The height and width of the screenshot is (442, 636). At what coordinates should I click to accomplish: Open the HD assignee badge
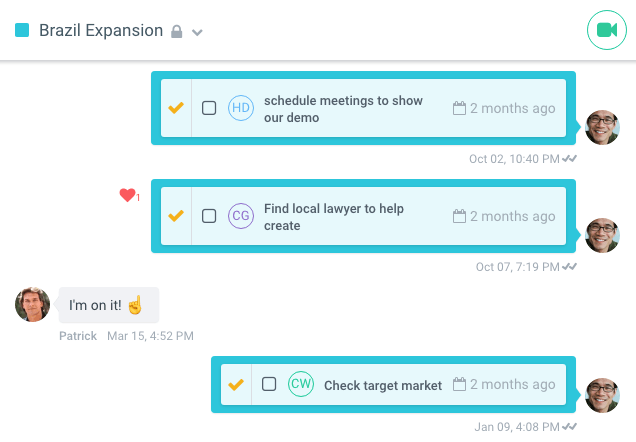[241, 108]
